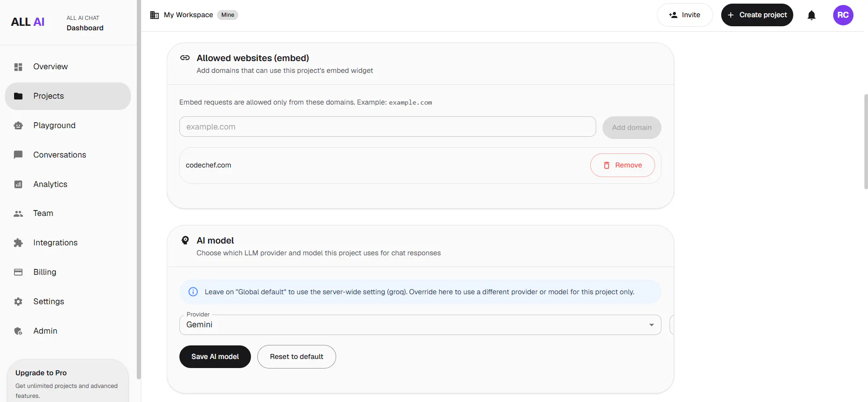The height and width of the screenshot is (402, 868).
Task: Remove the codechef.com domain
Action: tap(622, 165)
